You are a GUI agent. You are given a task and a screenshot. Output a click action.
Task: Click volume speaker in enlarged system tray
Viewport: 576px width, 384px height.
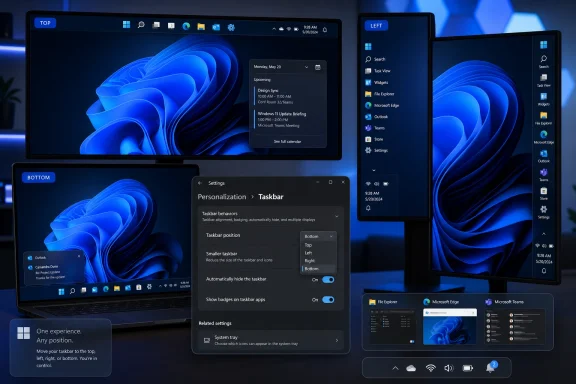click(x=449, y=368)
